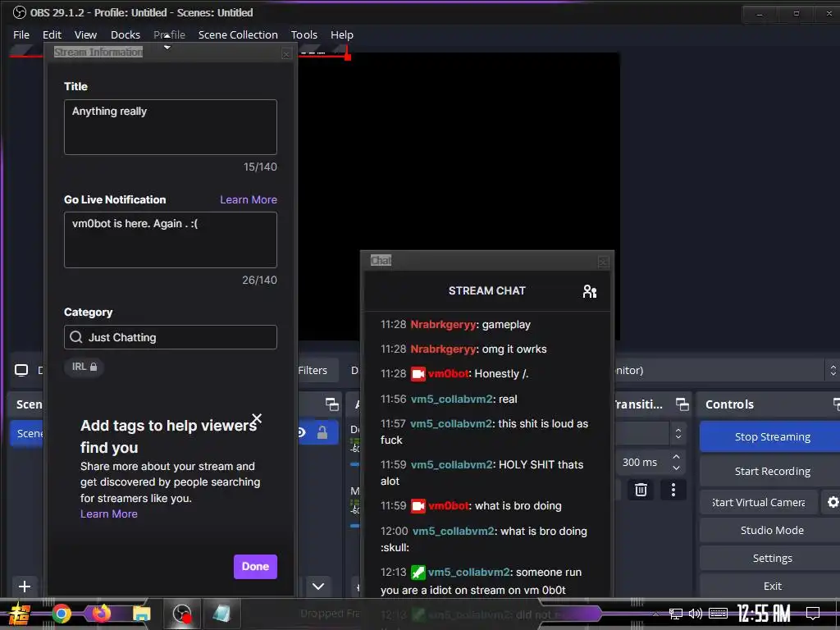Click the dock title dropdown arrow near Profile
The width and height of the screenshot is (840, 630).
tap(167, 48)
